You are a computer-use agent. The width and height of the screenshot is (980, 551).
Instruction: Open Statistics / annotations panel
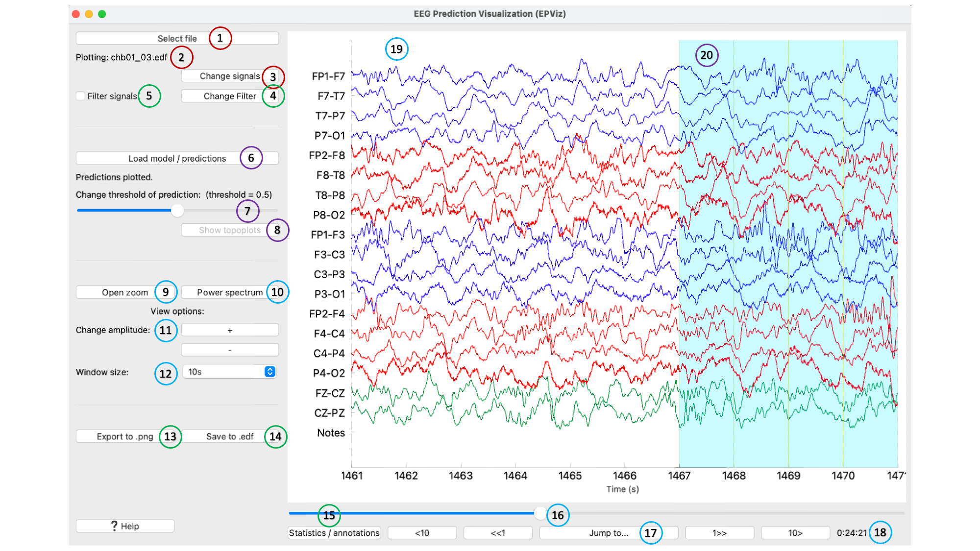(334, 533)
